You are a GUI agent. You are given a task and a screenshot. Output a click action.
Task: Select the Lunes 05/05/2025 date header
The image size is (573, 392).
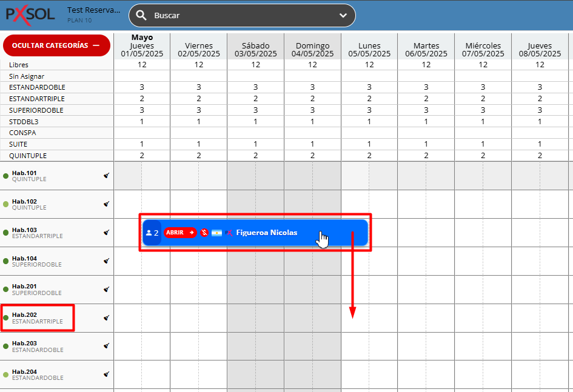pos(369,49)
